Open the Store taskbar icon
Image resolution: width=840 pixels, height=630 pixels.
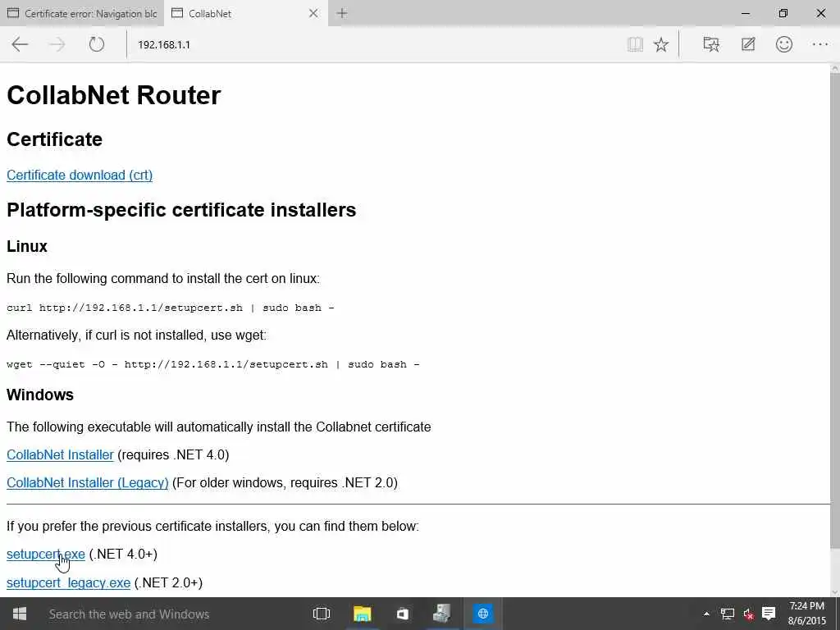[x=402, y=614]
